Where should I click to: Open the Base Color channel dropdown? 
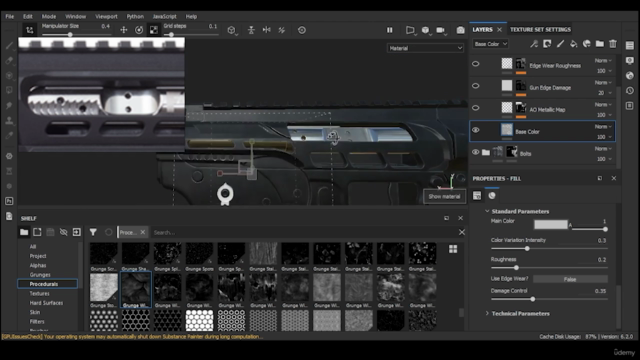(491, 44)
